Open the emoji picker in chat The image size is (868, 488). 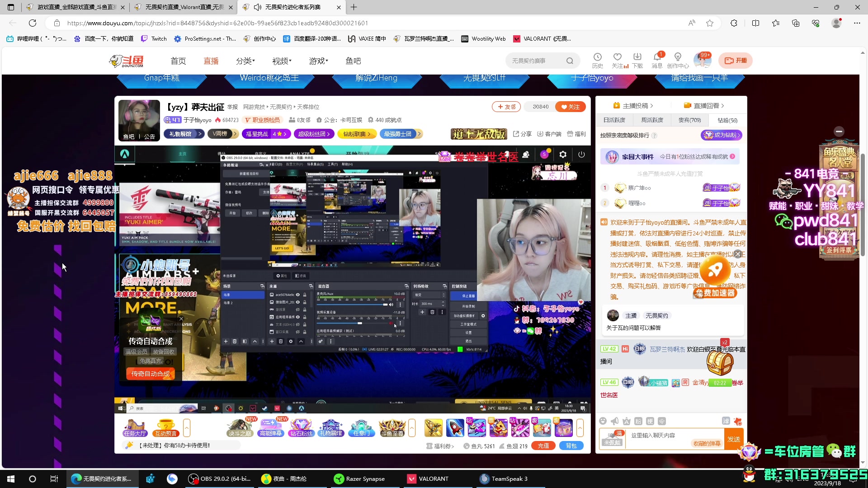603,421
